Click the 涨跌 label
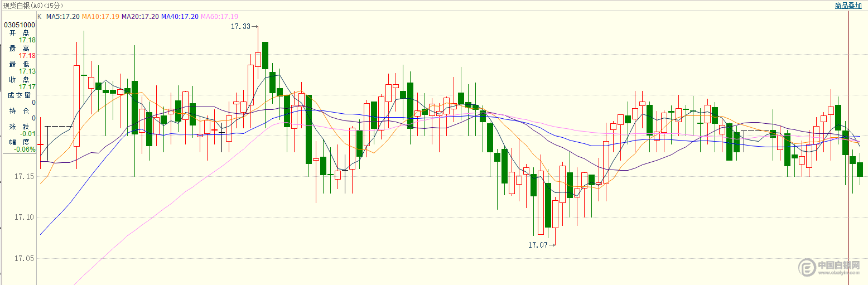The image size is (868, 285). coord(19,127)
